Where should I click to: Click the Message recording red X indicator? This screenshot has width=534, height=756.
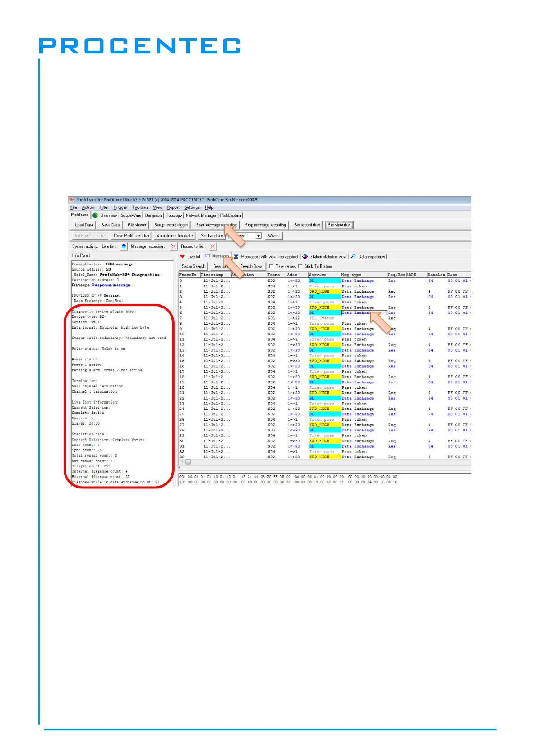[x=174, y=246]
